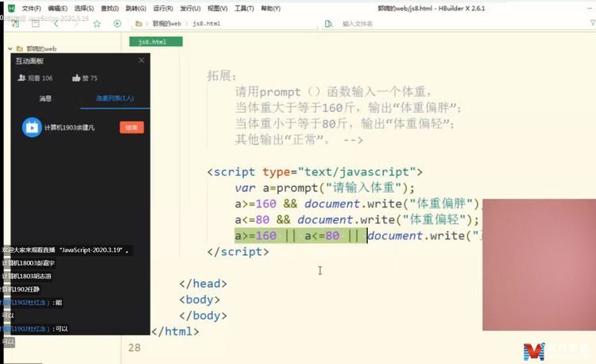Click the viewers count icon in panel
Image resolution: width=596 pixels, height=364 pixels.
21,78
